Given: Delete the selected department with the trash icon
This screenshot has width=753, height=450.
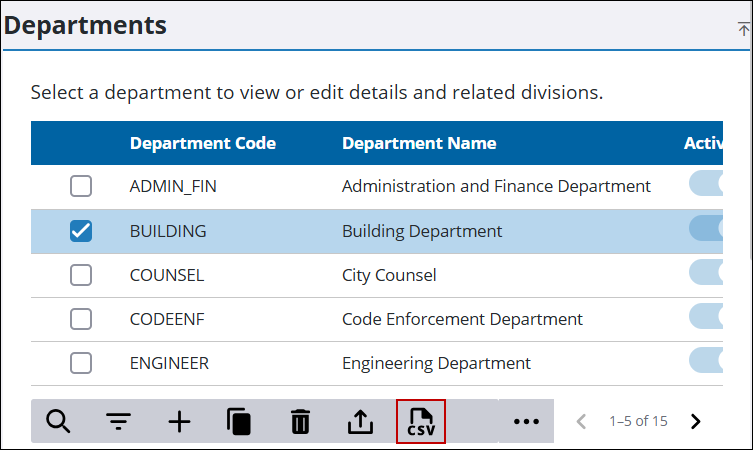Looking at the screenshot, I should pyautogui.click(x=300, y=422).
